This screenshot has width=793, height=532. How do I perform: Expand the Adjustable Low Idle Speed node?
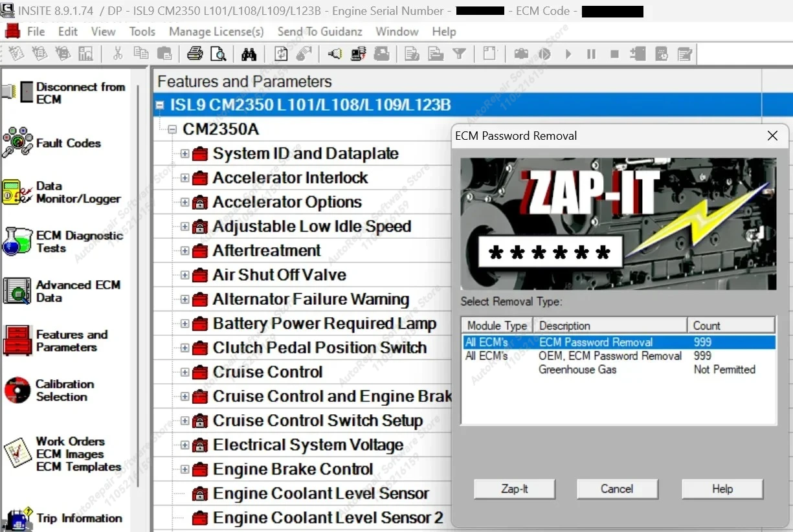coord(184,227)
